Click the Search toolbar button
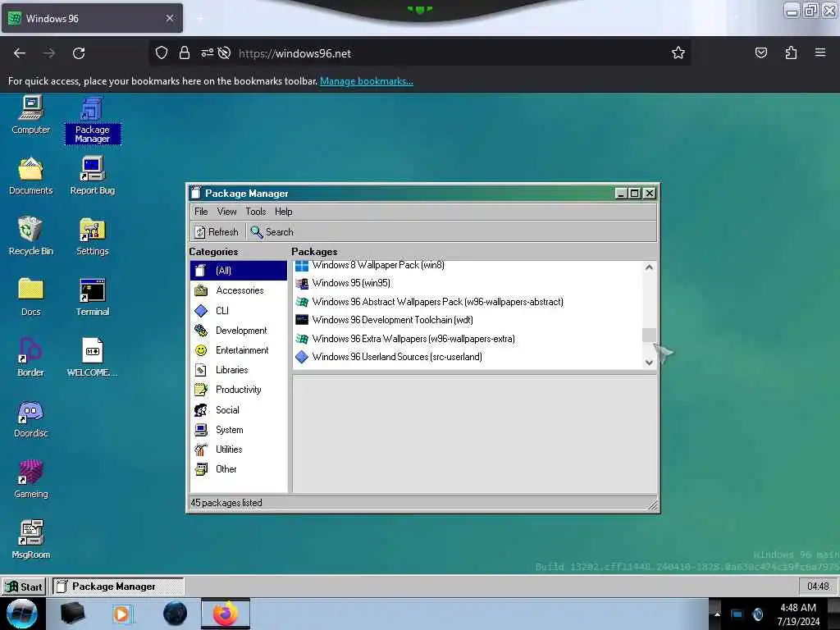The width and height of the screenshot is (840, 630). (x=272, y=232)
